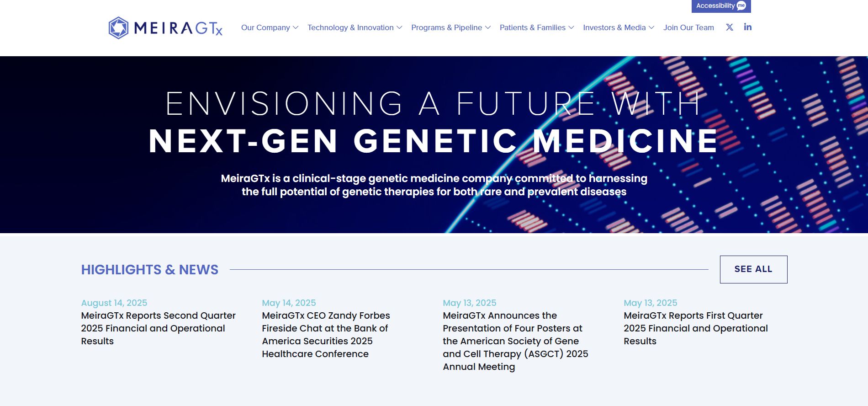The image size is (868, 406).
Task: Open the LinkedIn social icon
Action: point(747,27)
